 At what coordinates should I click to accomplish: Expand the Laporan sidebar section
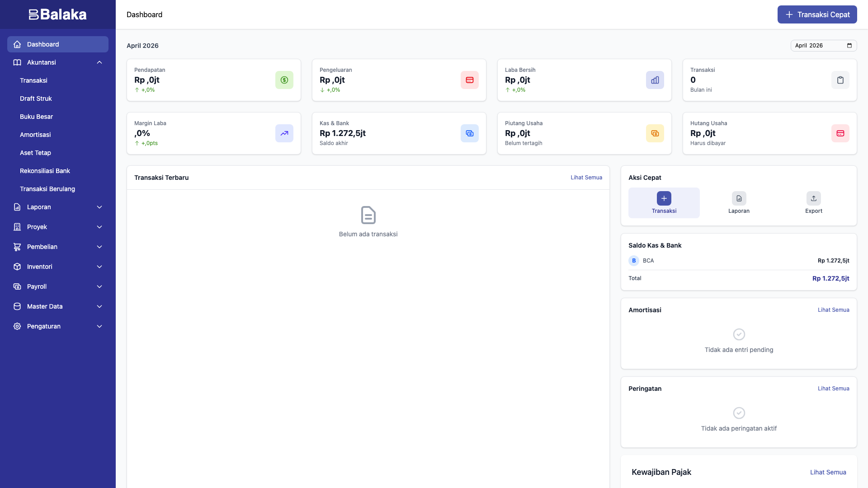58,207
